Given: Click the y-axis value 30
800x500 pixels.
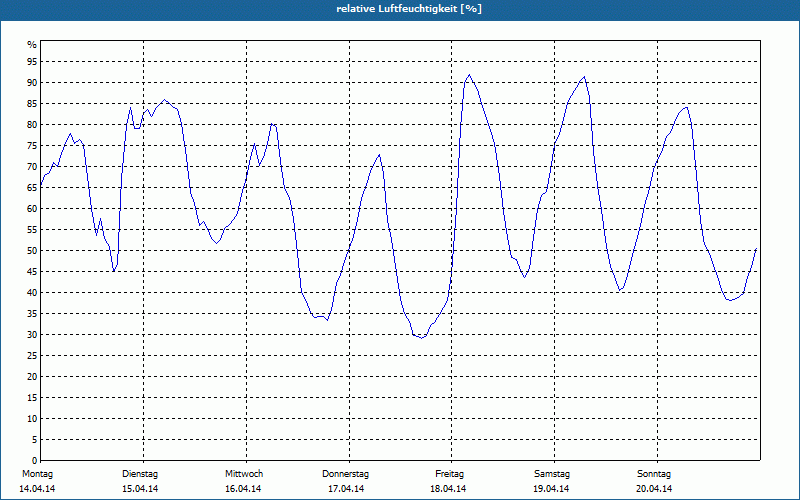Looking at the screenshot, I should (32, 335).
